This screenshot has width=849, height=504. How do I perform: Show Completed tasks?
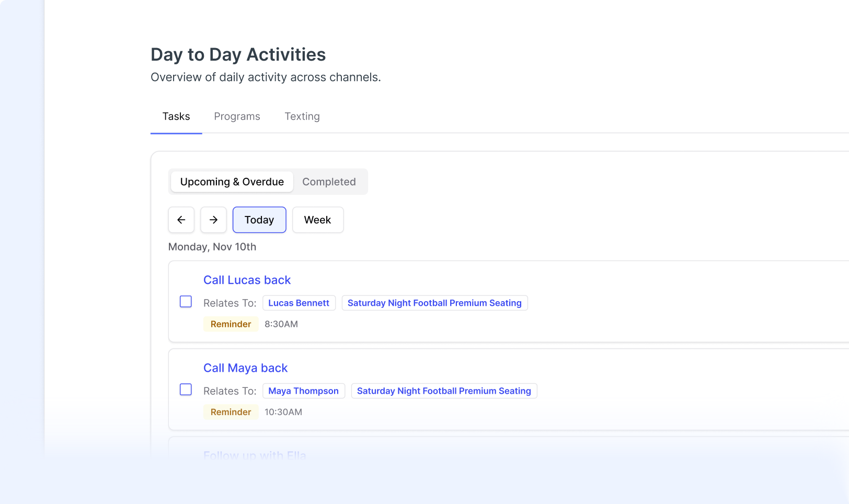coord(329,181)
